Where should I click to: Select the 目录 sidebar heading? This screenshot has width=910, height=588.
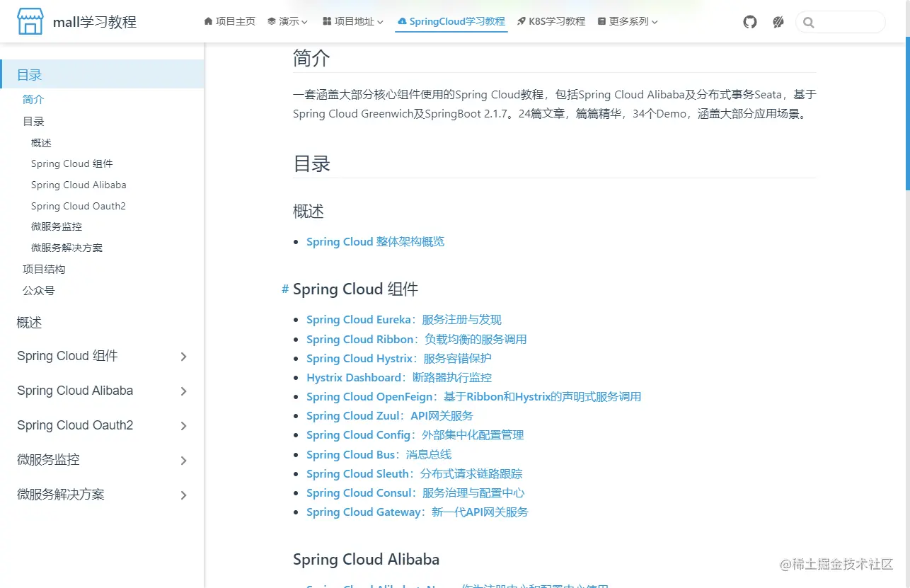click(x=102, y=74)
